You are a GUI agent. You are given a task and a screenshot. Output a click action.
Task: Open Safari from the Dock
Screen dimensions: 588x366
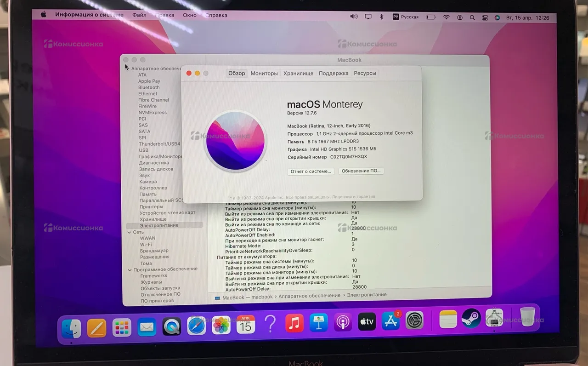[x=197, y=326]
